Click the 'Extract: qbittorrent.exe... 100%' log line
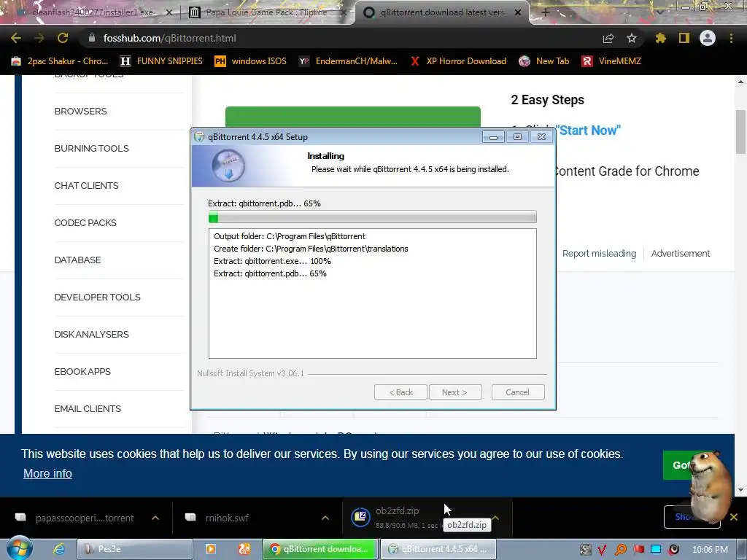Image resolution: width=747 pixels, height=560 pixels. tap(272, 261)
